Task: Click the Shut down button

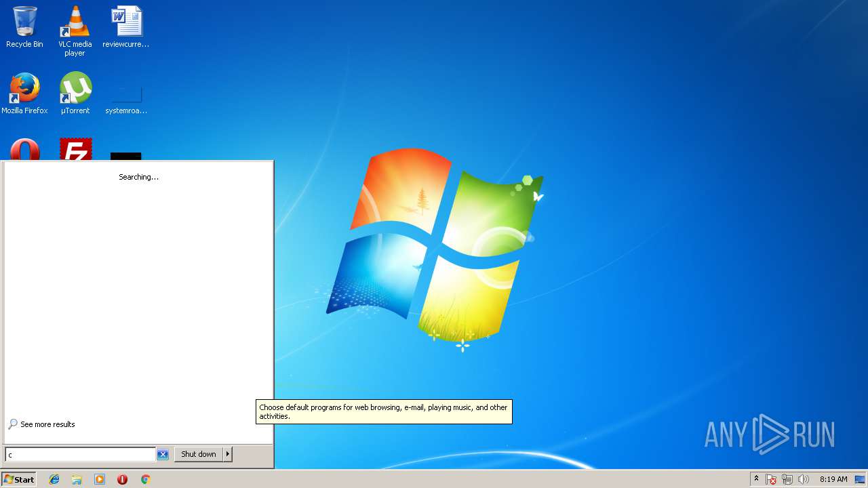Action: (x=199, y=454)
